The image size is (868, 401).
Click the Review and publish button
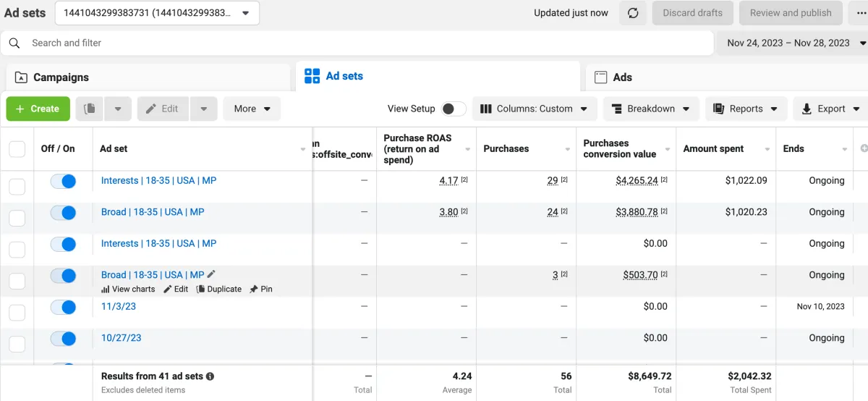coord(791,13)
